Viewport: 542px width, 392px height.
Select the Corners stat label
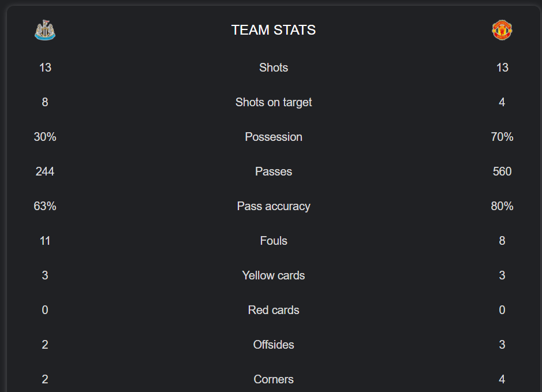coord(274,379)
